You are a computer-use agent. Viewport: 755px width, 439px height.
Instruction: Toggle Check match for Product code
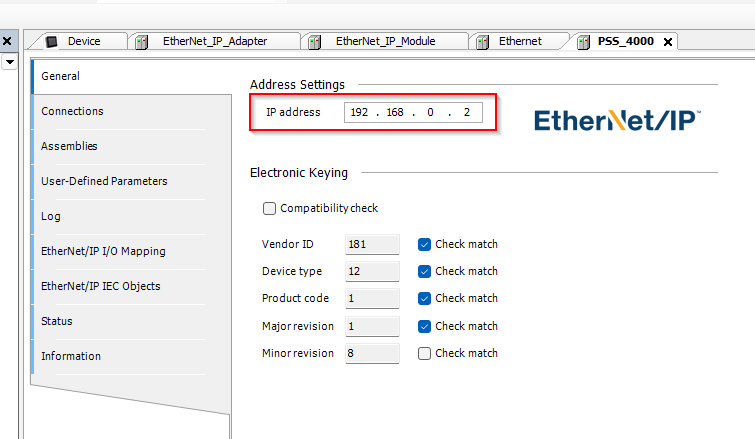pyautogui.click(x=424, y=298)
